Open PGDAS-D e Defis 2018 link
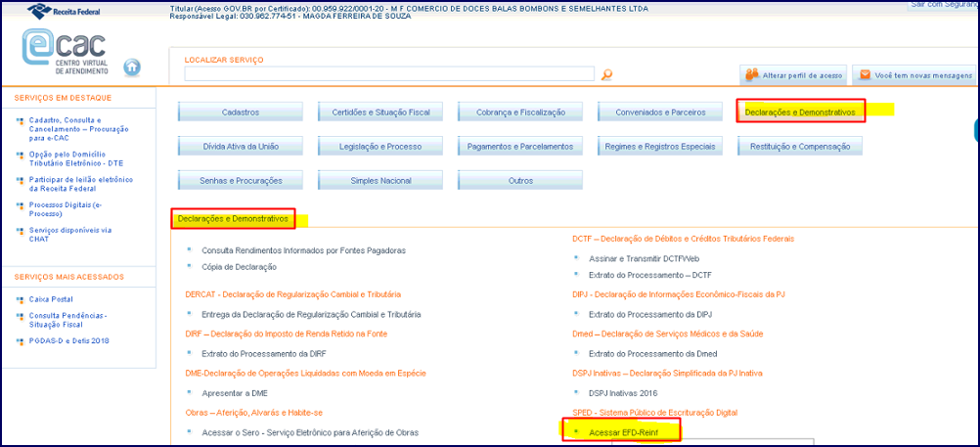This screenshot has width=980, height=447. [68, 340]
